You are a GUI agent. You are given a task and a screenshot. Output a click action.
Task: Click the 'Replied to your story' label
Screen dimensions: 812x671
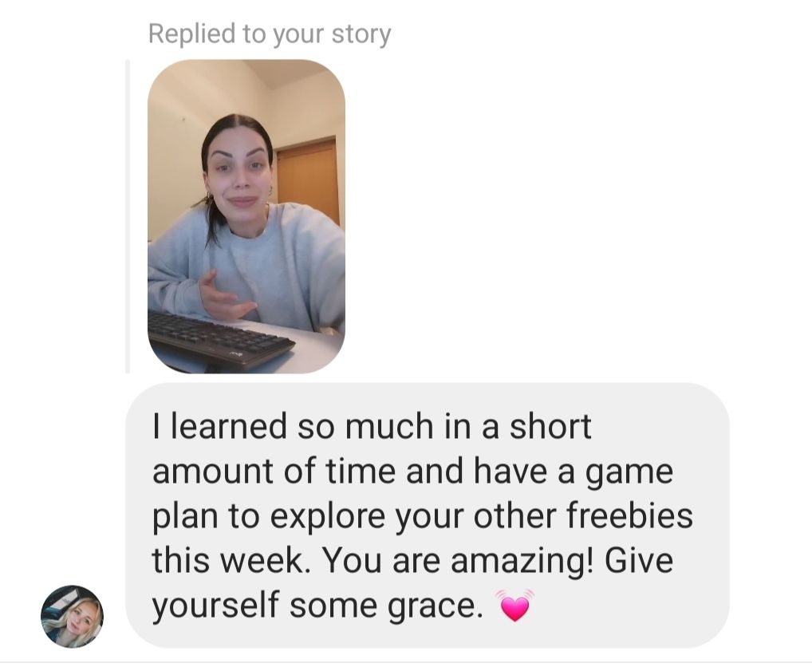pyautogui.click(x=270, y=34)
